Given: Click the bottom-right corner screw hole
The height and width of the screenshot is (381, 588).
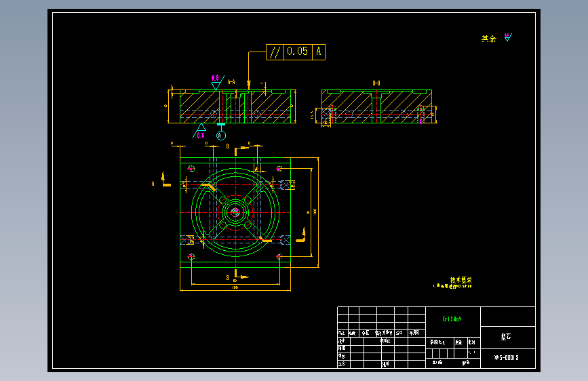Looking at the screenshot, I should 279,256.
